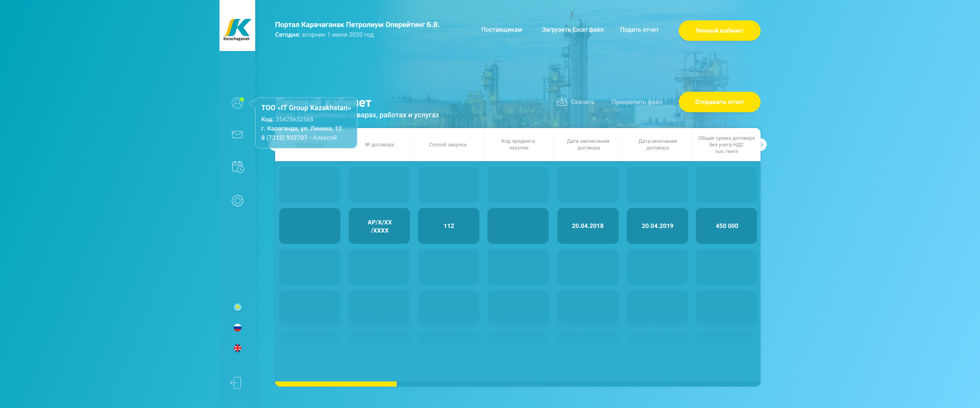Click the Личный кабинет button

click(719, 31)
